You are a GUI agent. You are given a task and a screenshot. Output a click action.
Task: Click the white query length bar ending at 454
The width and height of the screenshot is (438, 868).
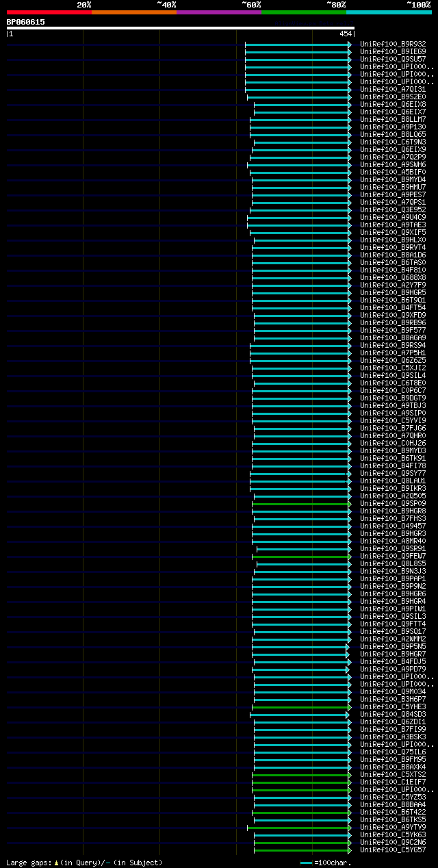(x=180, y=28)
